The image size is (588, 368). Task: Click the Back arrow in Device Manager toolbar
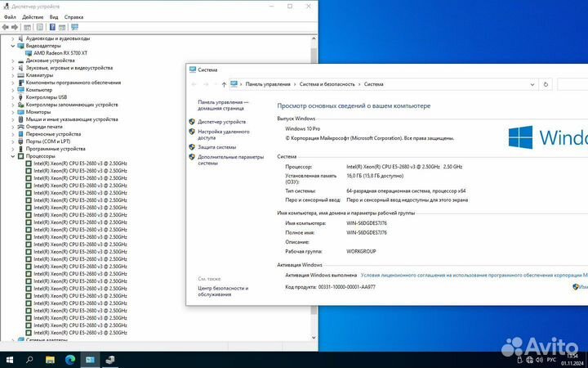[5, 27]
